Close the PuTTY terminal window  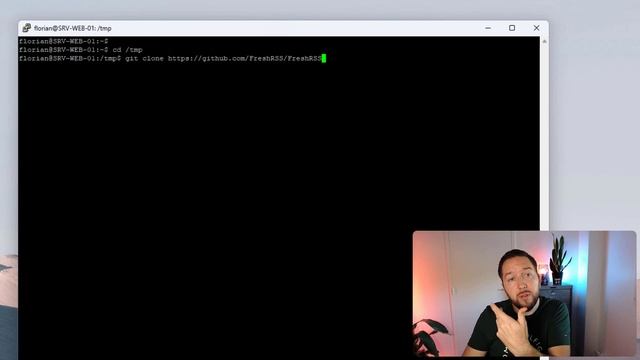[x=536, y=28]
